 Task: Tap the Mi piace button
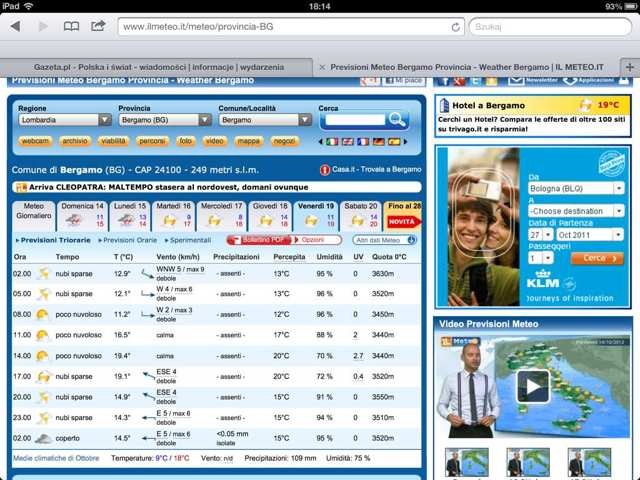pyautogui.click(x=404, y=81)
